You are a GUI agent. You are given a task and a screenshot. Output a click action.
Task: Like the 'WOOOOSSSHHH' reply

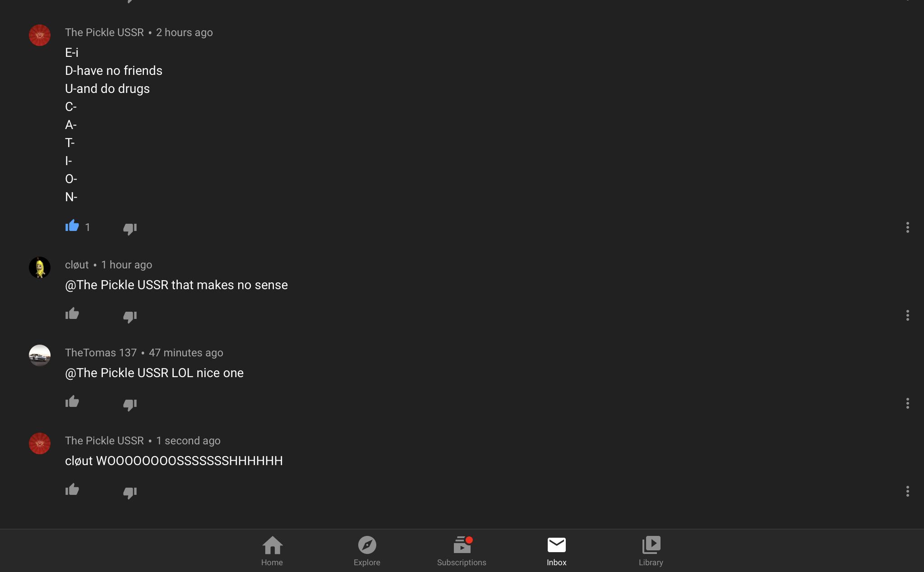click(72, 490)
